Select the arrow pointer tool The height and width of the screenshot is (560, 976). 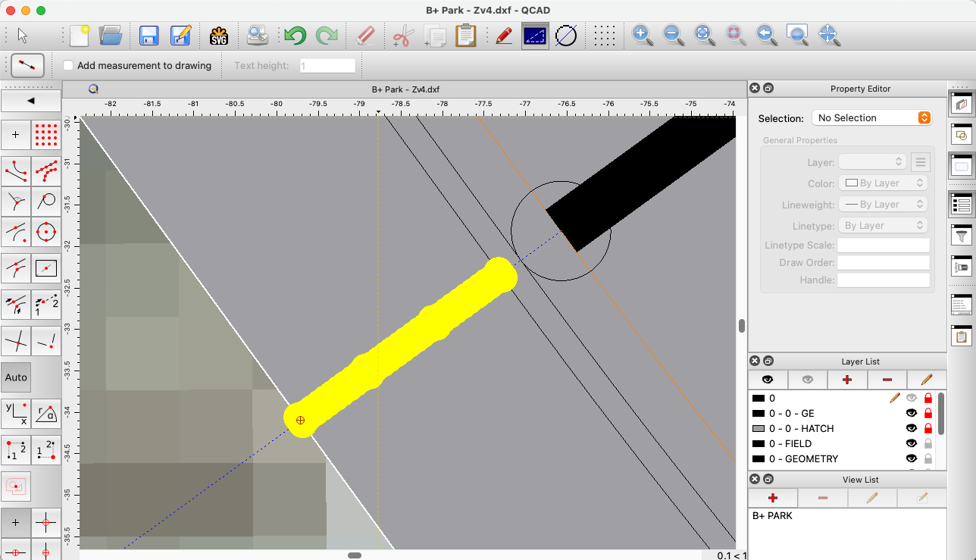pos(22,36)
